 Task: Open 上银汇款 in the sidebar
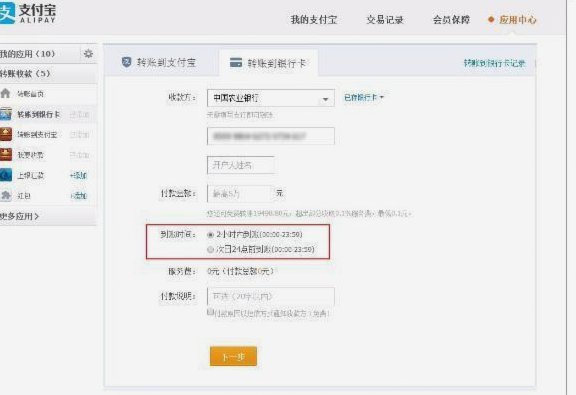pyautogui.click(x=30, y=176)
